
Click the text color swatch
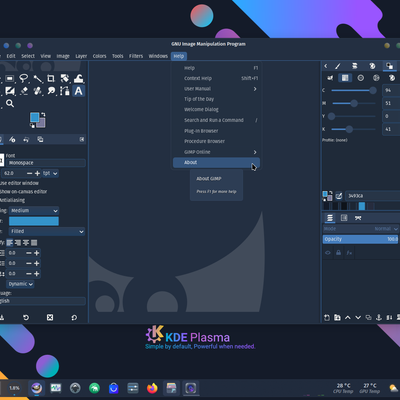34,221
